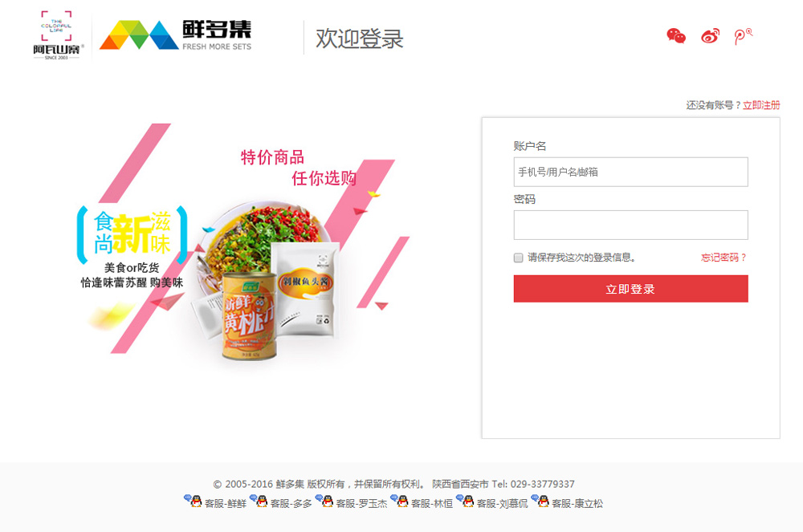This screenshot has width=803, height=532.
Task: Open the Weibo icon in header
Action: click(711, 36)
